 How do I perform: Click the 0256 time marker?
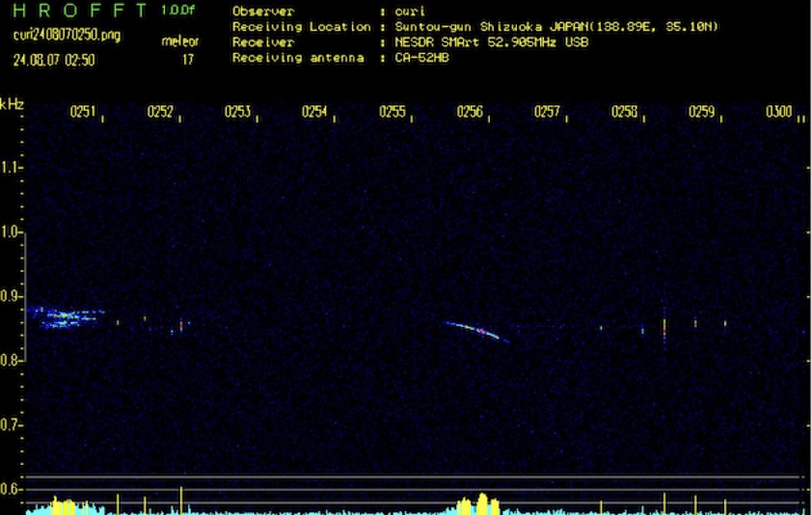pyautogui.click(x=469, y=113)
